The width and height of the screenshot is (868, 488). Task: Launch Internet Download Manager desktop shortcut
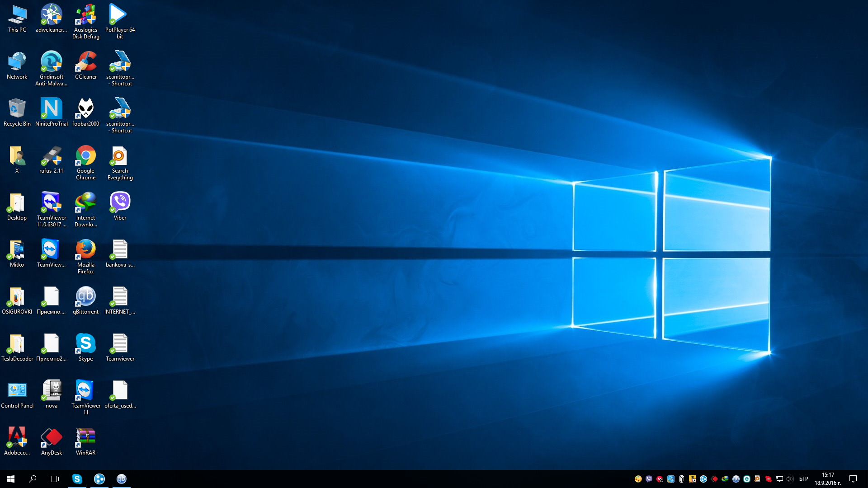pos(86,210)
